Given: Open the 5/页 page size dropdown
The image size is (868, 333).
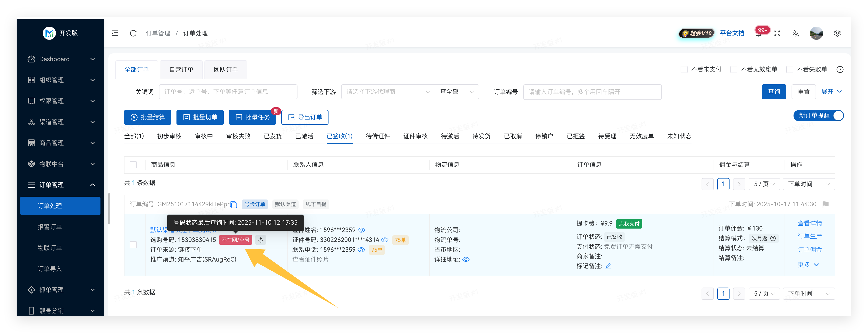Looking at the screenshot, I should pyautogui.click(x=764, y=184).
